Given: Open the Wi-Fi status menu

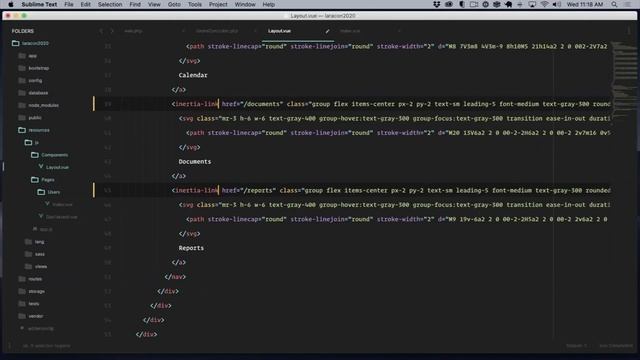Looking at the screenshot, I should [544, 4].
